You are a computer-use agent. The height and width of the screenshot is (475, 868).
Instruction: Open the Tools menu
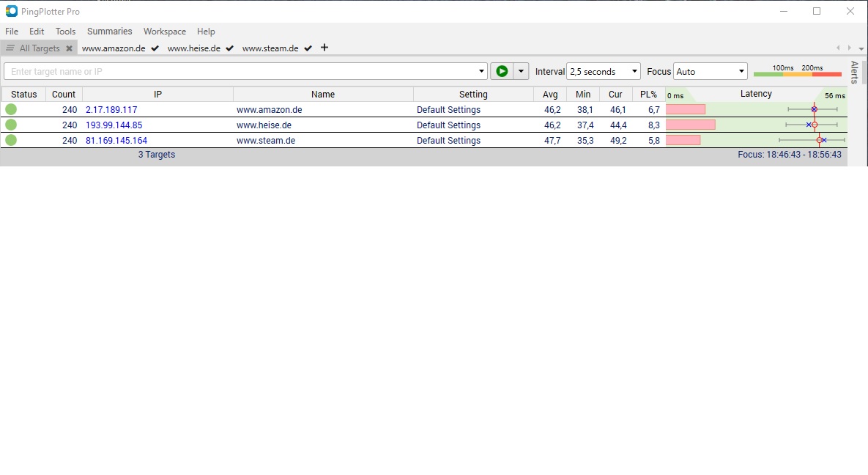(65, 32)
